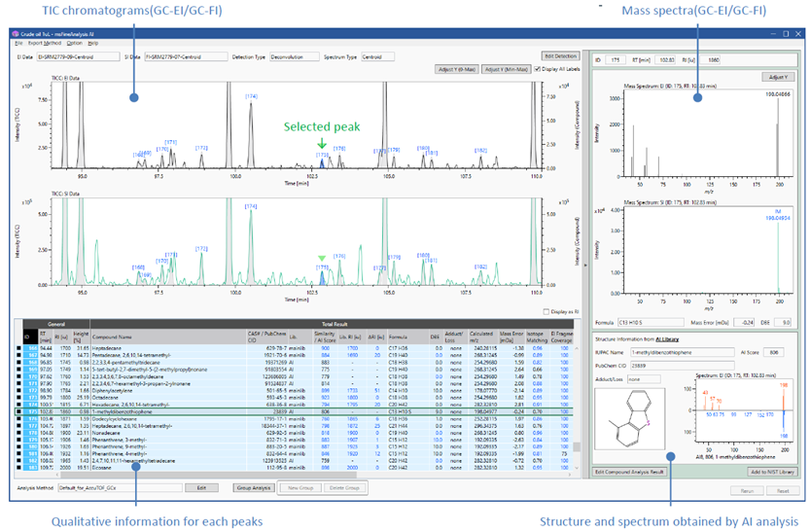
Task: Click the Group Analysis button
Action: pyautogui.click(x=254, y=487)
